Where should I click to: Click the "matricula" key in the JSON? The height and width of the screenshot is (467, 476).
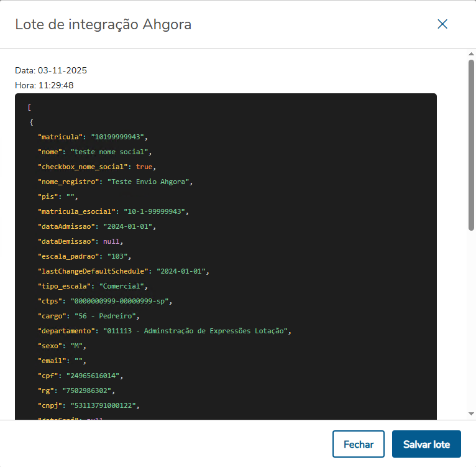coord(60,136)
